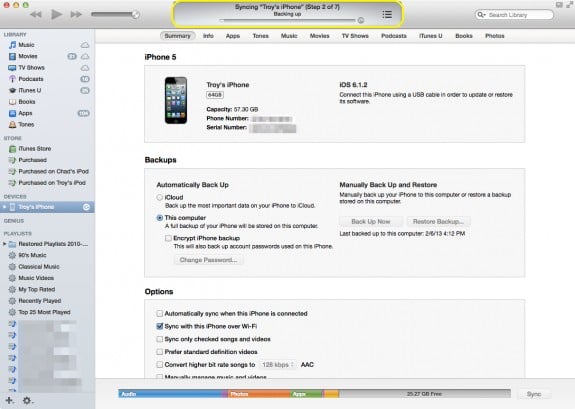Open the Purchased list
This screenshot has width=575, height=409.
click(x=32, y=160)
